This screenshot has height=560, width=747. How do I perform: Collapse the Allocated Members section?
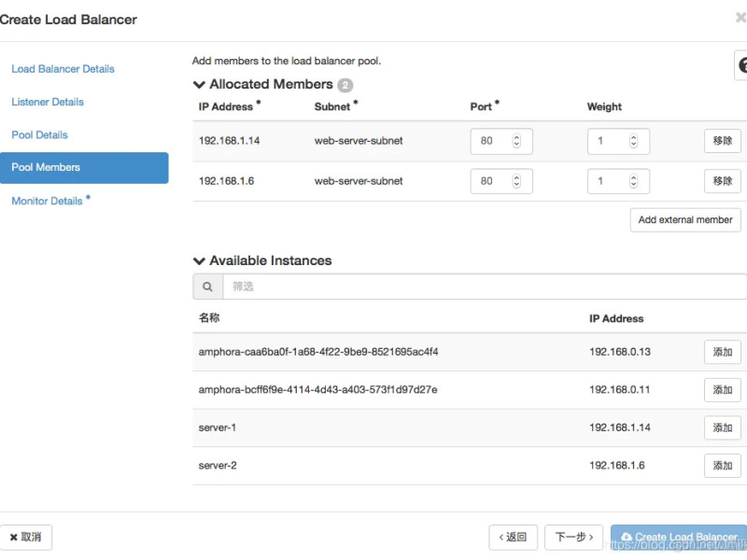pos(199,85)
